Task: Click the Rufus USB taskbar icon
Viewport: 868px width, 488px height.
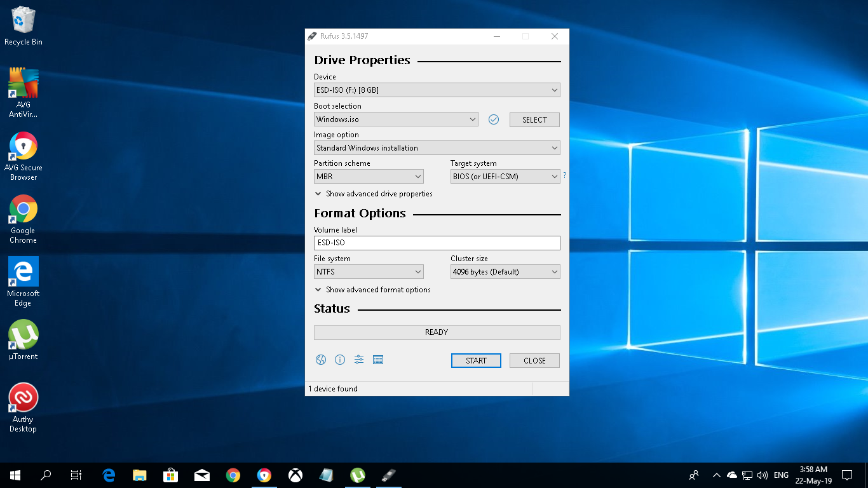Action: (389, 475)
